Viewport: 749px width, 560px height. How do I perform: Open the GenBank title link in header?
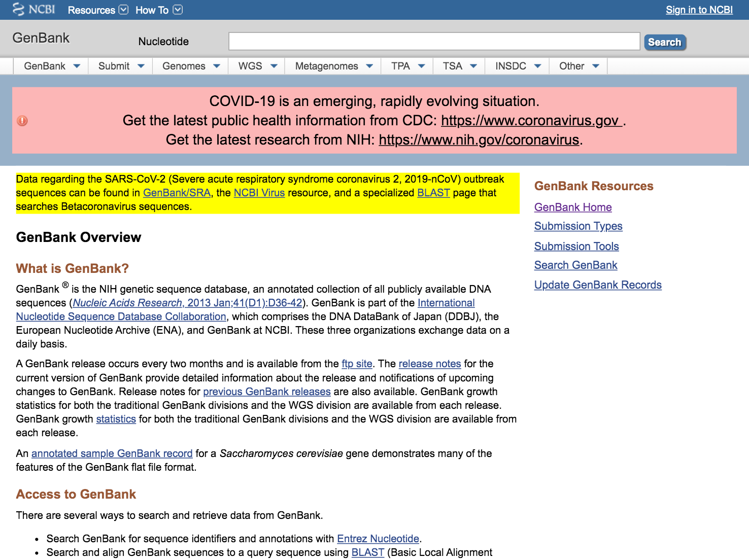pos(41,39)
